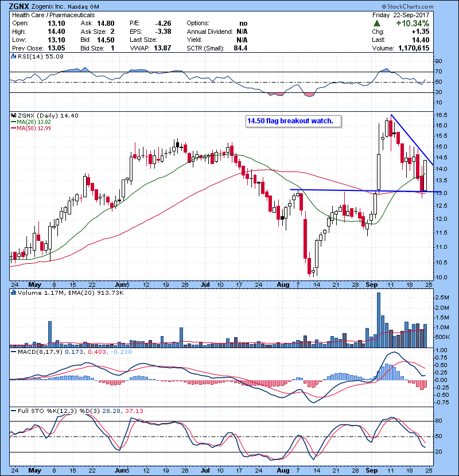Click the MA(20) 13.82 legend label
The height and width of the screenshot is (476, 459).
pyautogui.click(x=33, y=122)
